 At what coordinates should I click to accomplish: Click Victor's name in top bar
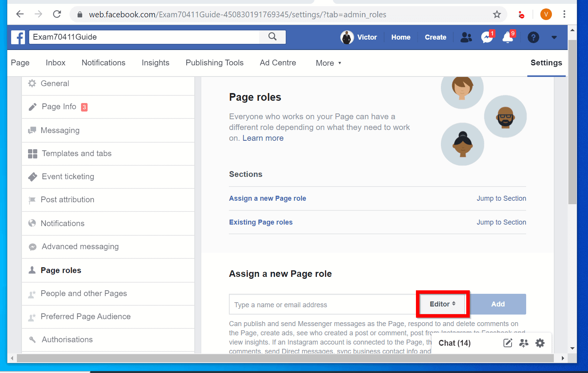coord(367,37)
